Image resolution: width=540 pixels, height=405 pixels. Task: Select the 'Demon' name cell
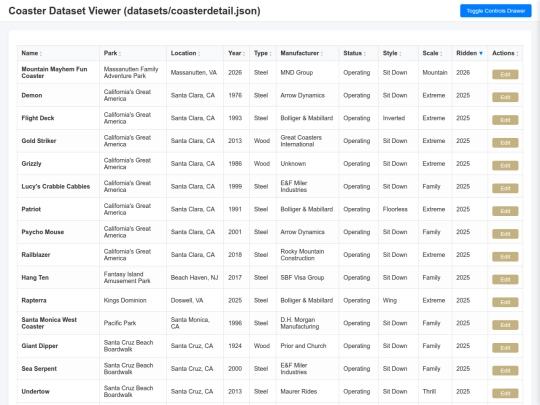click(x=58, y=95)
